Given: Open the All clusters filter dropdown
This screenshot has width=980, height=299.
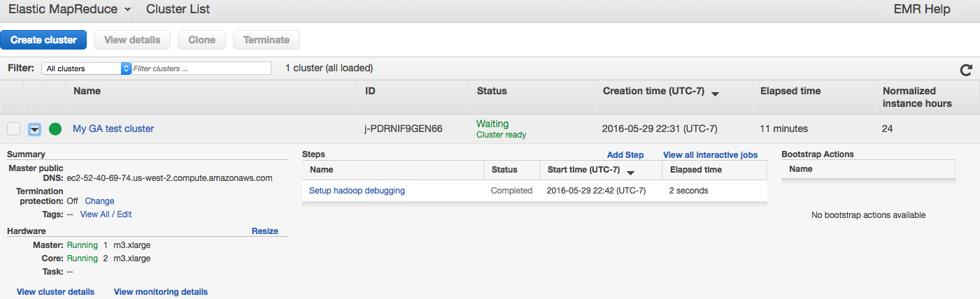Looking at the screenshot, I should pos(87,68).
